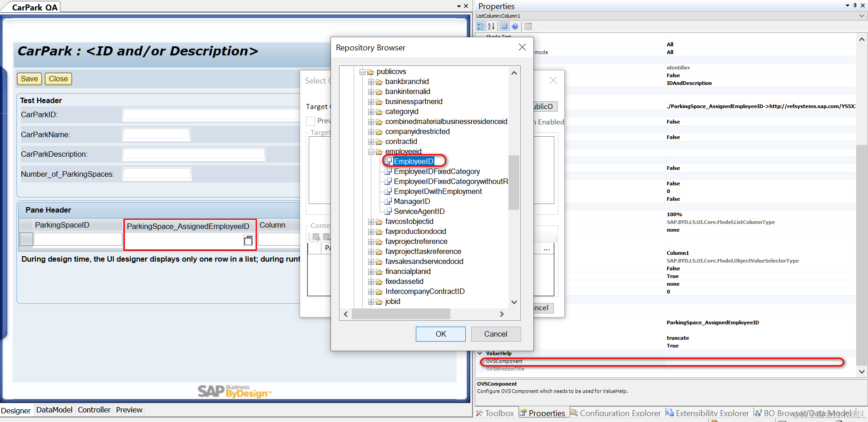
Task: Click the favproductiondocid folder icon
Action: [379, 232]
